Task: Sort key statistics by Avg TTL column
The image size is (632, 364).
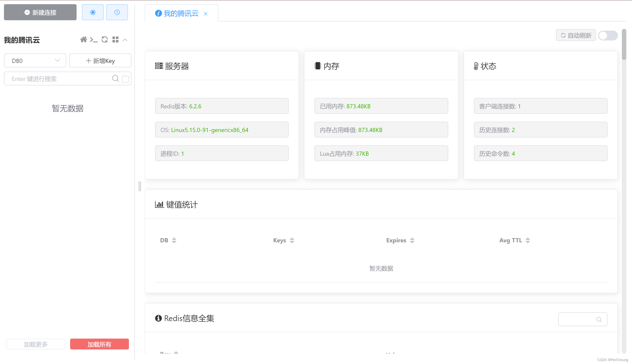Action: (x=528, y=240)
